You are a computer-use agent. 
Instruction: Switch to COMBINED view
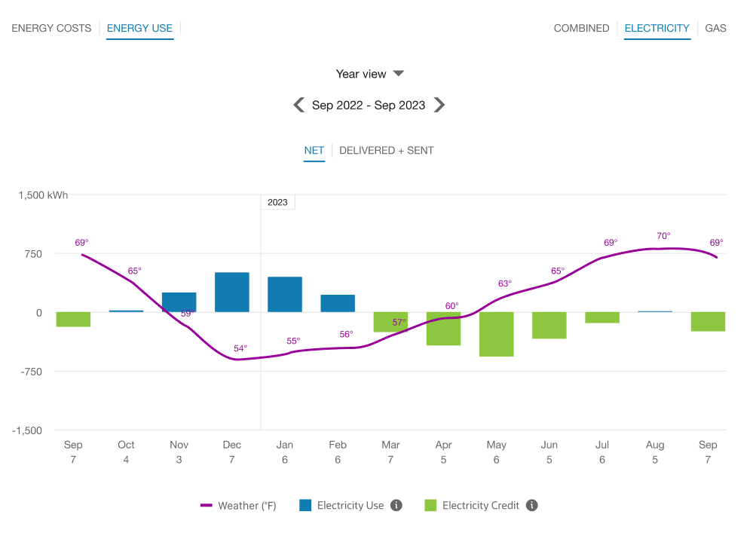click(x=581, y=28)
